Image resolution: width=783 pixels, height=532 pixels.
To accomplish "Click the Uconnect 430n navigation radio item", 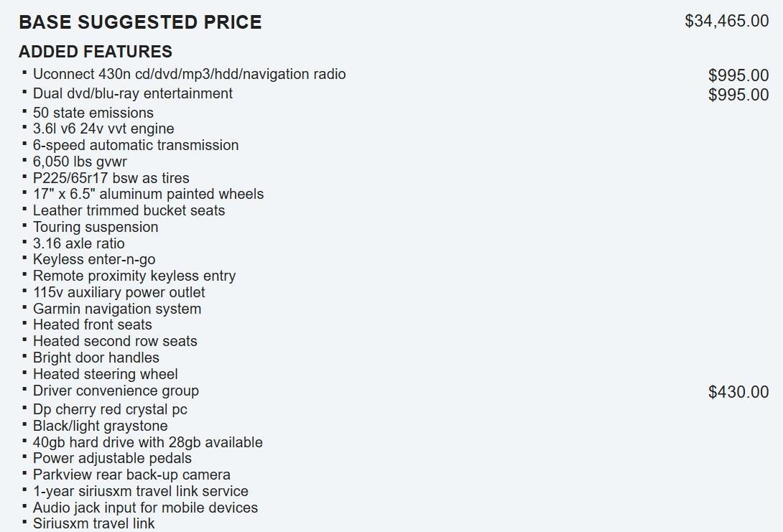I will pos(189,74).
